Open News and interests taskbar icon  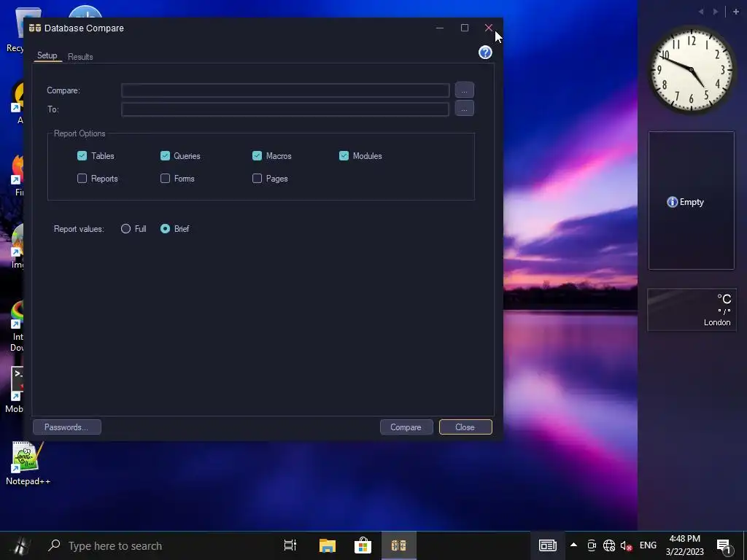(x=547, y=545)
